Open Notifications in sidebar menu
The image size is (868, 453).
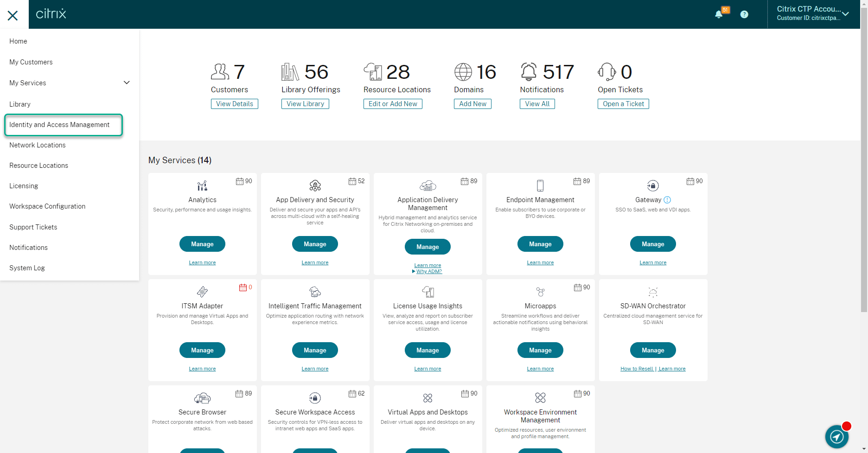coord(29,248)
